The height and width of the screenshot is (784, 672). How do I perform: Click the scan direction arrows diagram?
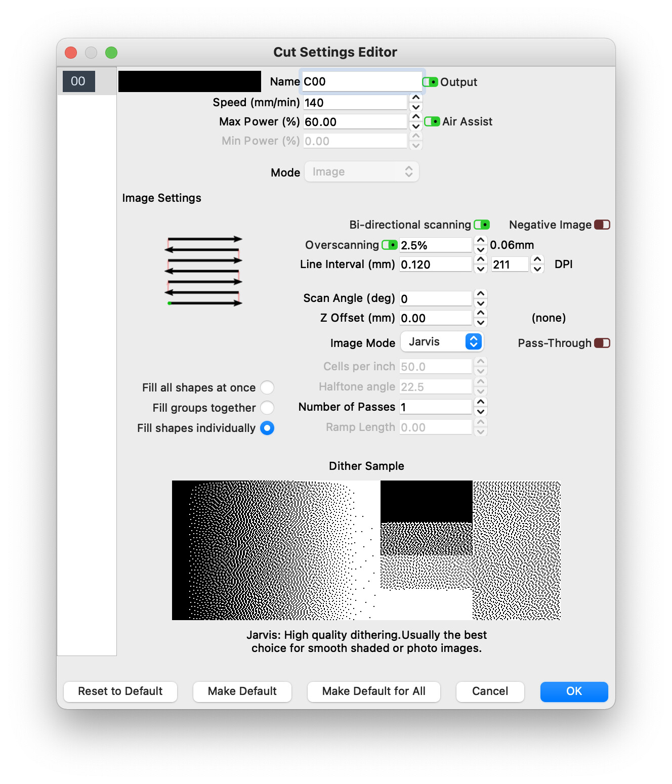tap(204, 271)
